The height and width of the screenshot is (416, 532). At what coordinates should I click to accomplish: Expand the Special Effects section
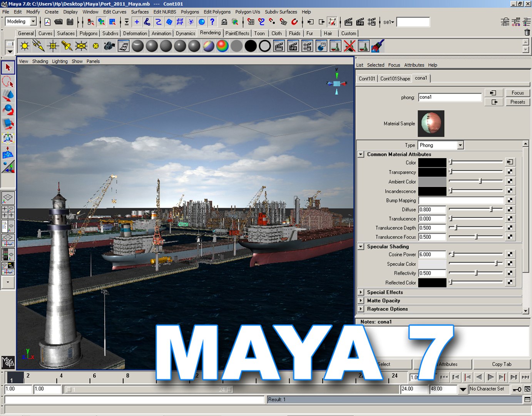click(361, 292)
